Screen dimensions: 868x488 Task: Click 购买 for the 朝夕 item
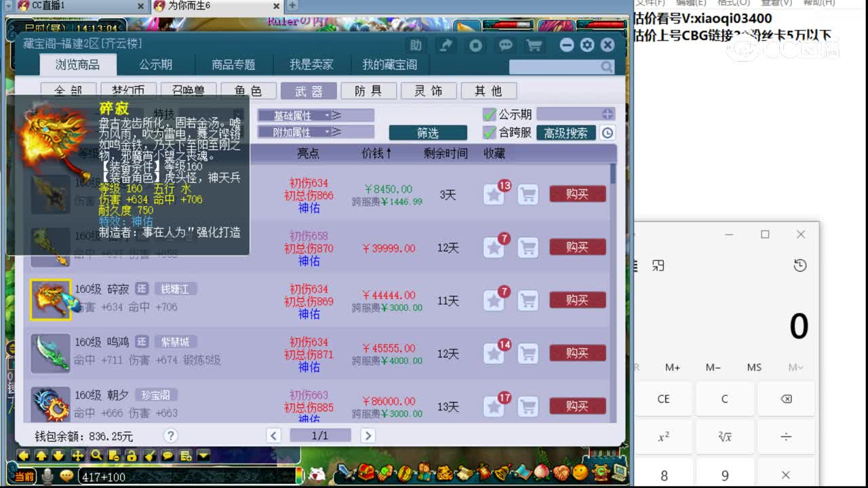(x=577, y=406)
